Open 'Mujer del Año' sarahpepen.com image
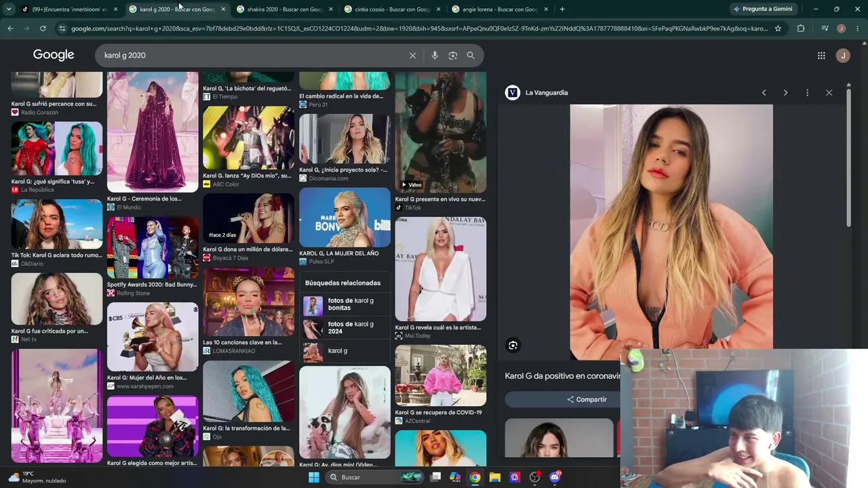 [153, 337]
